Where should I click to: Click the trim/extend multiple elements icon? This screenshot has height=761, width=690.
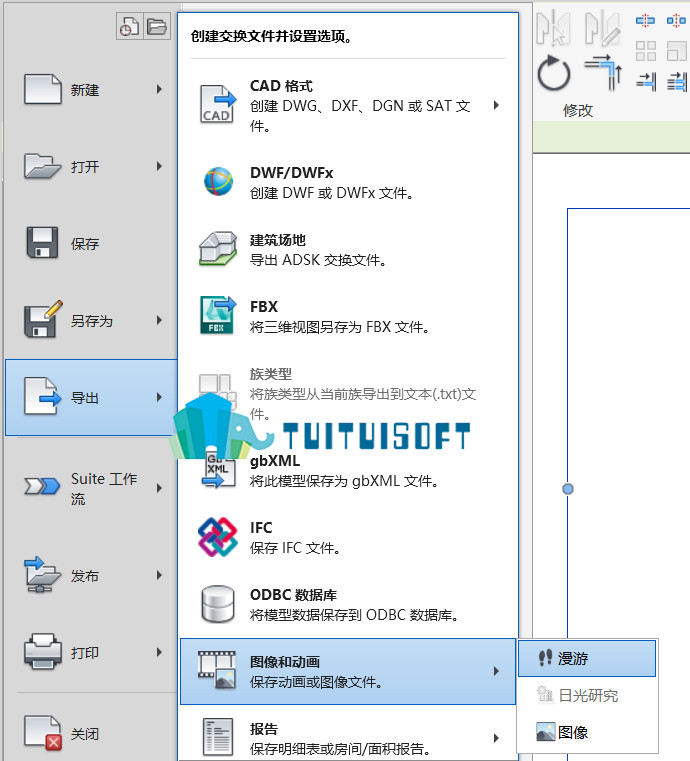pos(677,82)
